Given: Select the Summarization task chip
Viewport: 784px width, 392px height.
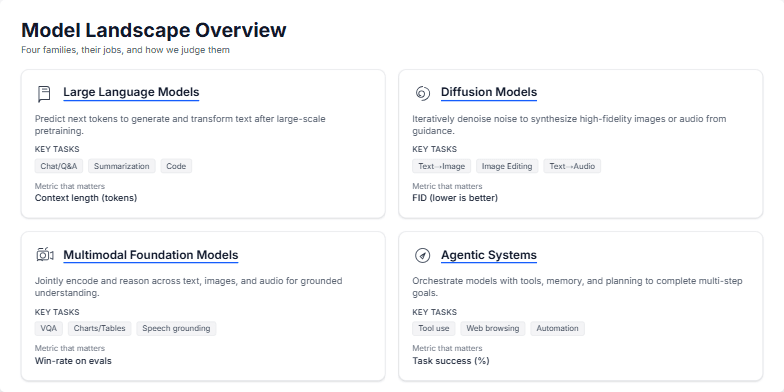Looking at the screenshot, I should coord(122,166).
